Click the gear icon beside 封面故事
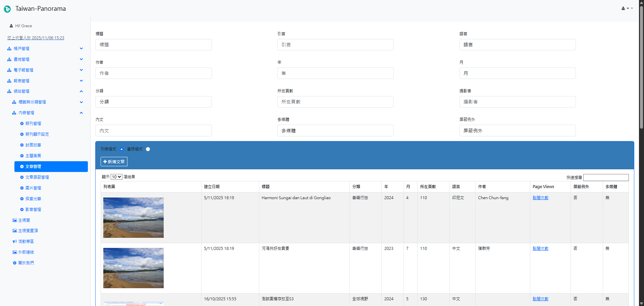 (22, 145)
